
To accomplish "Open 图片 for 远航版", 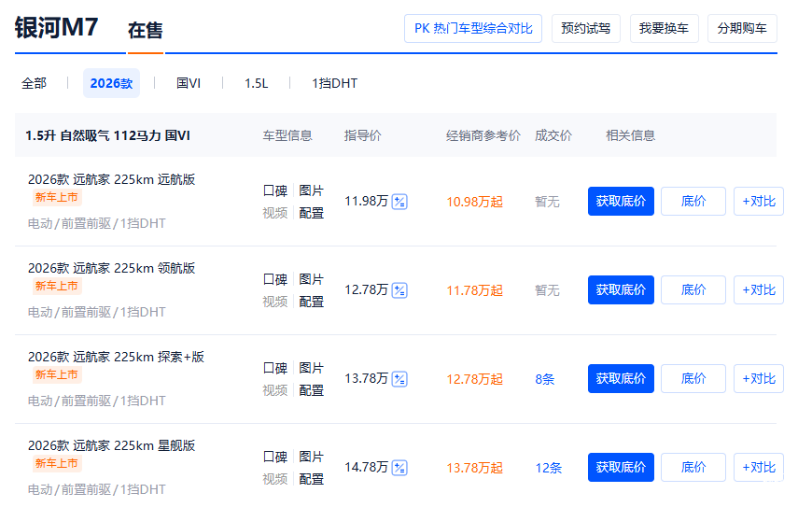I will pos(311,190).
